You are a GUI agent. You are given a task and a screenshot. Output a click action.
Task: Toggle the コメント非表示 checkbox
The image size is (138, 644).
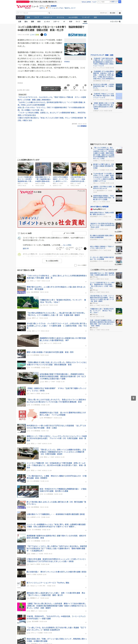tap(75, 265)
